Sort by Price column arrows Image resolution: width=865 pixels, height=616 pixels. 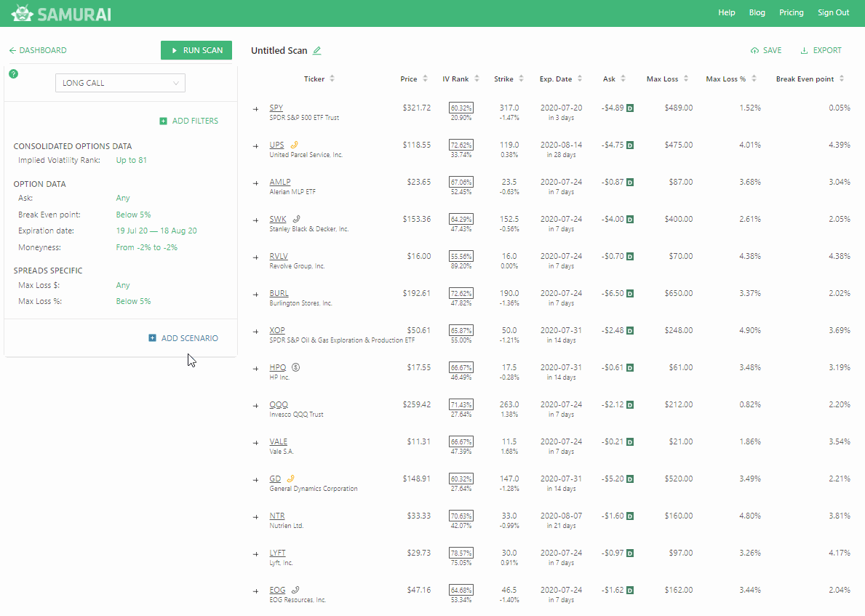(x=426, y=79)
